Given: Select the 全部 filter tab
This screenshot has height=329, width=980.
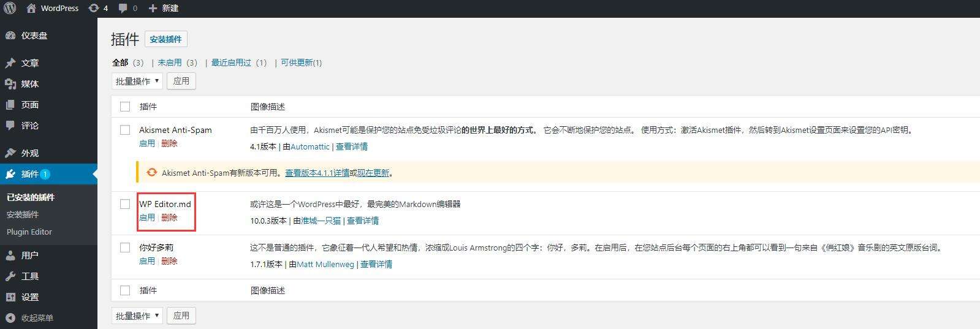Looking at the screenshot, I should 120,62.
